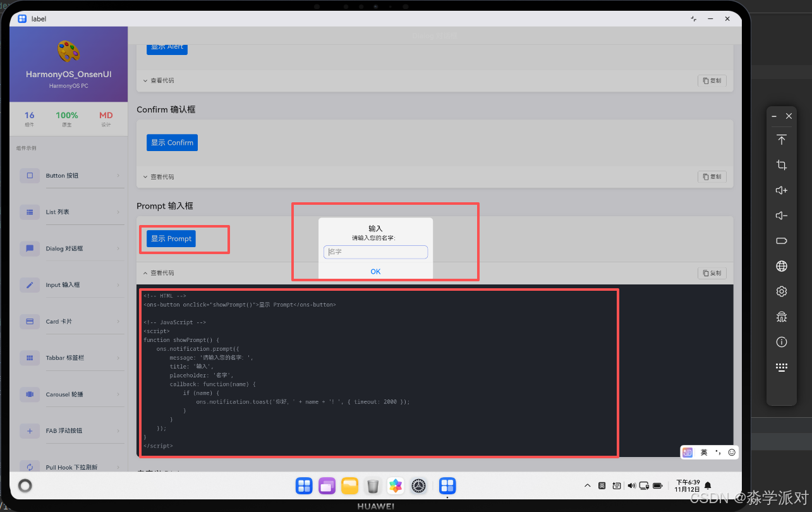This screenshot has width=812, height=512.
Task: Click the Card 卡片 sidebar icon
Action: 30,321
